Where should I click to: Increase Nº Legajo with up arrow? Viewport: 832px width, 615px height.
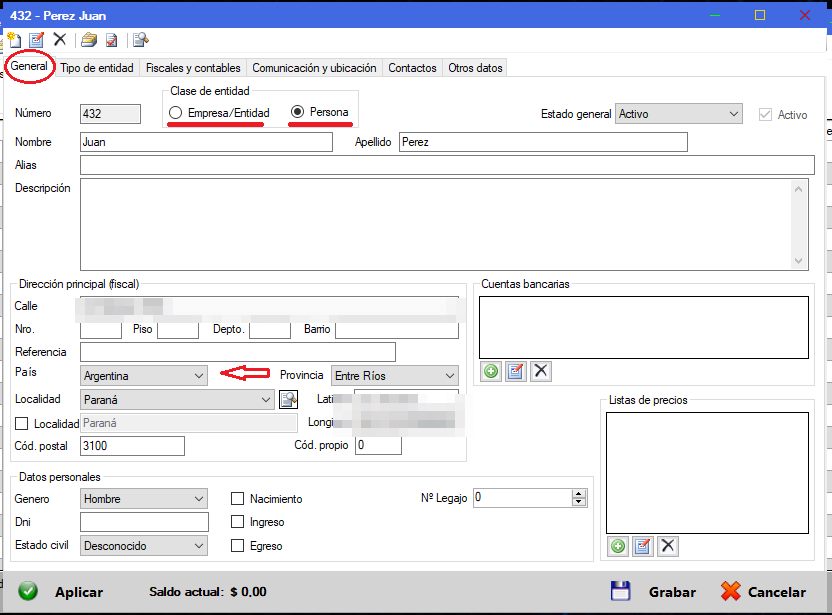[579, 493]
